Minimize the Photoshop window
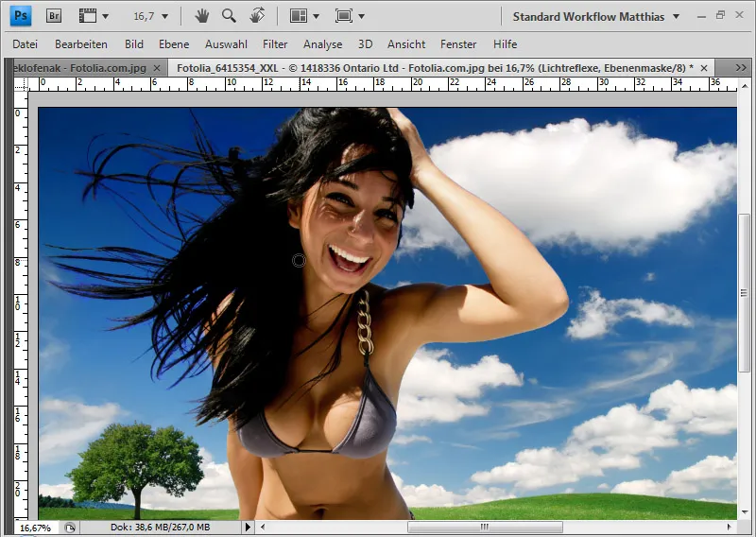This screenshot has width=756, height=537. coord(701,16)
